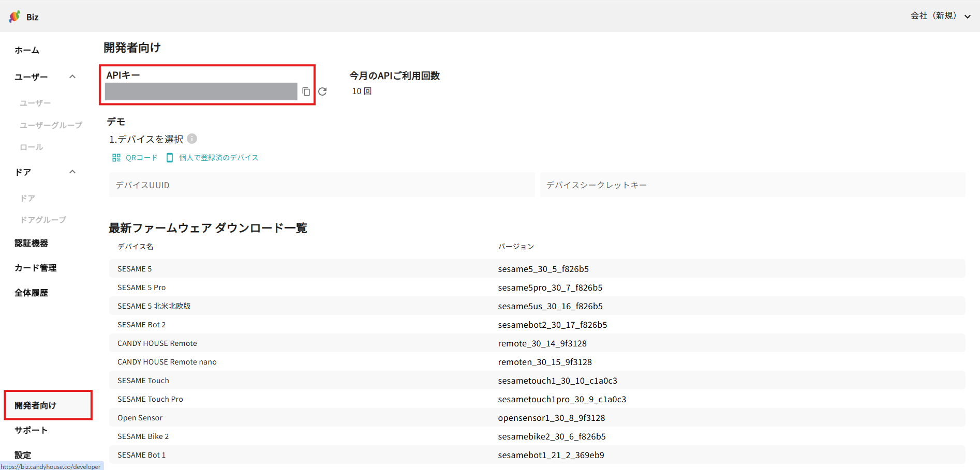The width and height of the screenshot is (980, 470).
Task: Click the SESAME Bike 2 device name
Action: (x=143, y=436)
